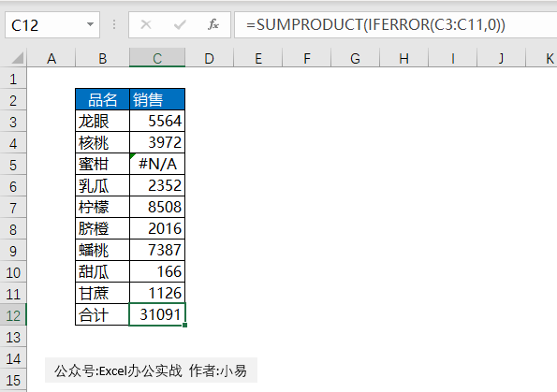Select row 5 header

13,165
